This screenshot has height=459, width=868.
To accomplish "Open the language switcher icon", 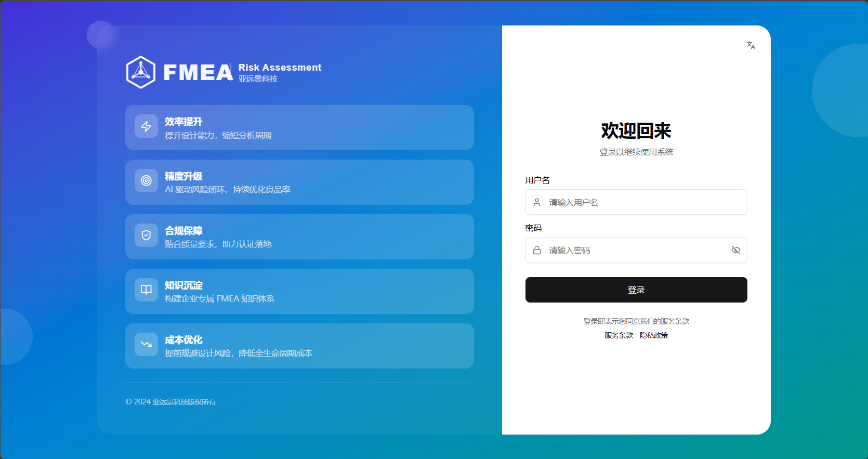I will tap(751, 45).
